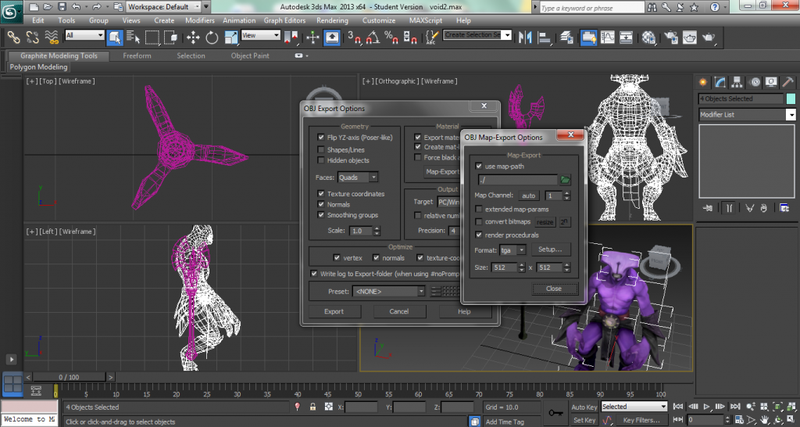Toggle Angle Snap

(x=372, y=37)
